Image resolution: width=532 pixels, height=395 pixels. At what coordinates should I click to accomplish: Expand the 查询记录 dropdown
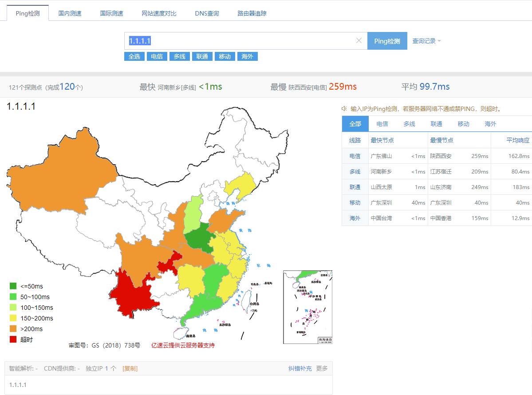coord(426,41)
